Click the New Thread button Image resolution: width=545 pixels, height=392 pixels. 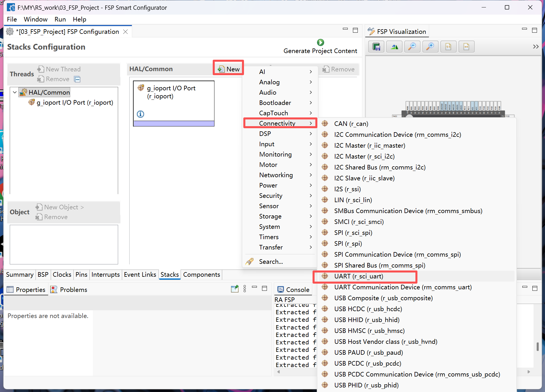(x=59, y=69)
